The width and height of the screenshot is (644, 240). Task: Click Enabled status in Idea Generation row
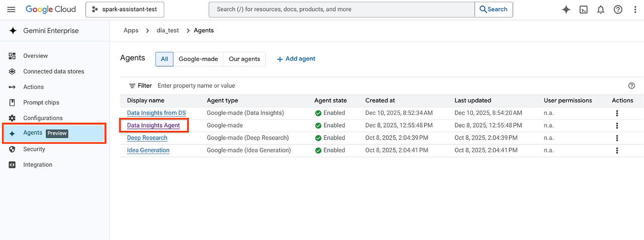330,150
